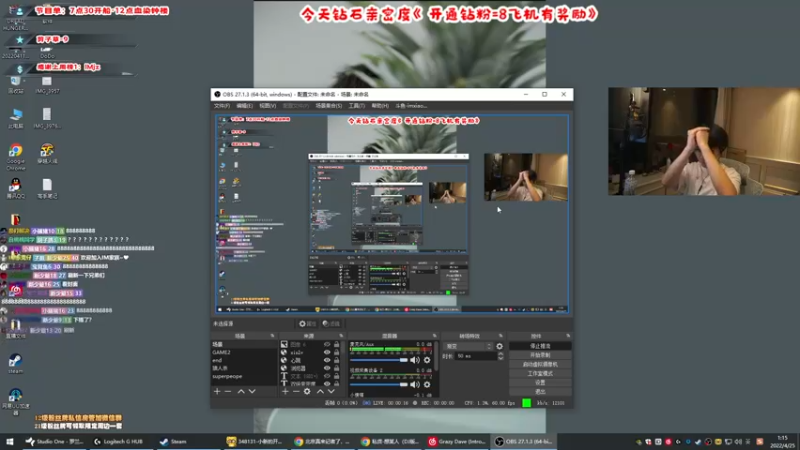Open the 编辑(E) menu

pyautogui.click(x=244, y=106)
